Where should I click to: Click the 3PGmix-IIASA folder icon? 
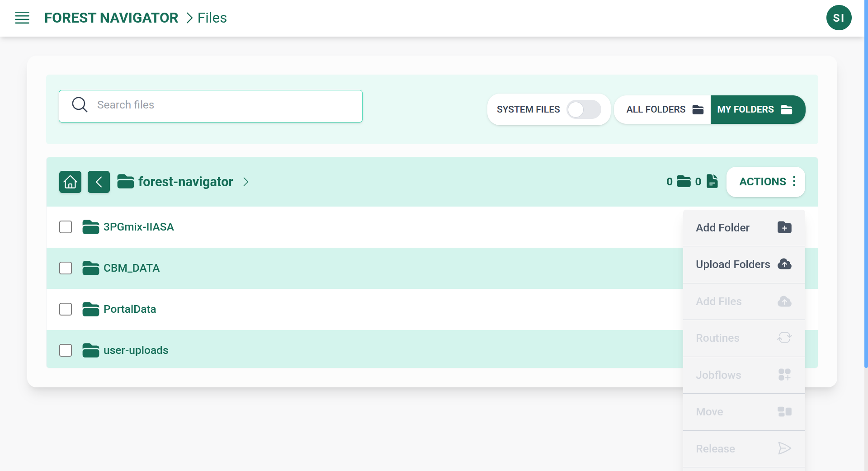pos(91,227)
